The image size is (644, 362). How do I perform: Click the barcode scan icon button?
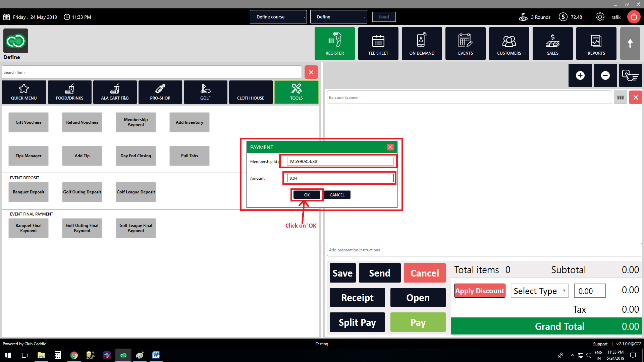pyautogui.click(x=620, y=98)
